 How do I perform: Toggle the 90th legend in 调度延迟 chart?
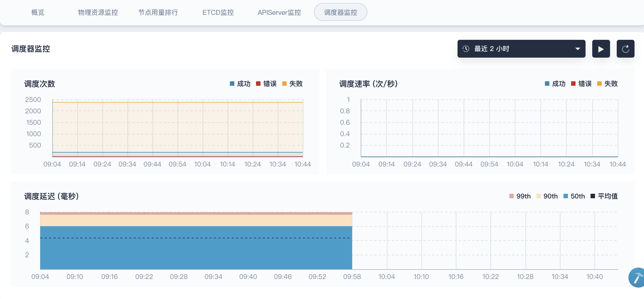[x=547, y=196]
